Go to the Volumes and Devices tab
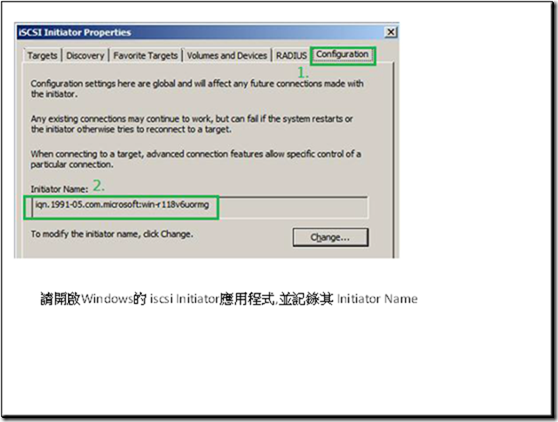 [x=227, y=56]
